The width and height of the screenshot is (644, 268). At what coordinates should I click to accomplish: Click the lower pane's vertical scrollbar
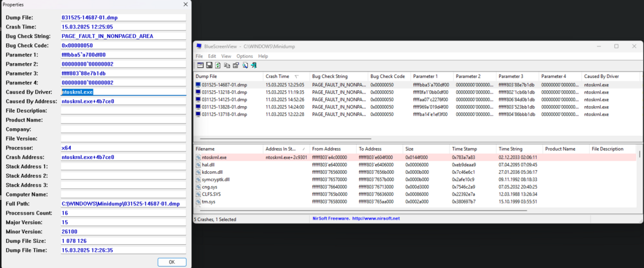pos(639,155)
